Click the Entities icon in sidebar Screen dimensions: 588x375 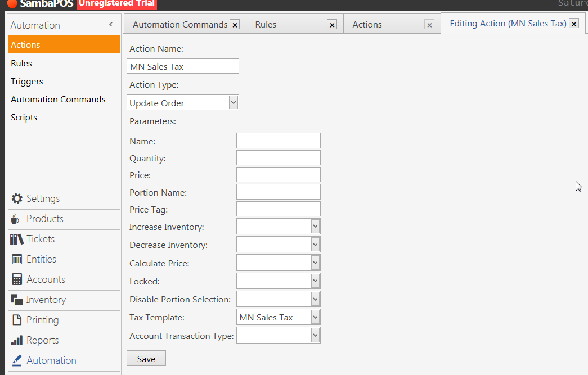pyautogui.click(x=17, y=259)
